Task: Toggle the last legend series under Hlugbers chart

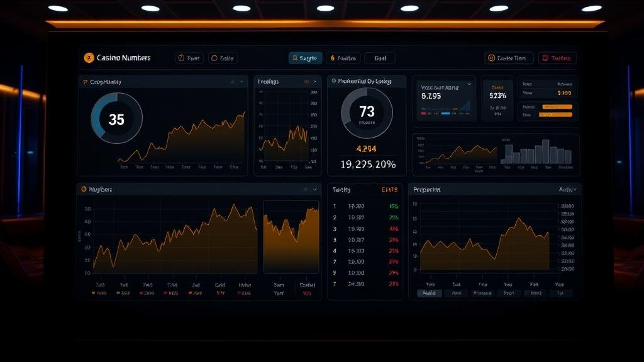Action: (242, 293)
